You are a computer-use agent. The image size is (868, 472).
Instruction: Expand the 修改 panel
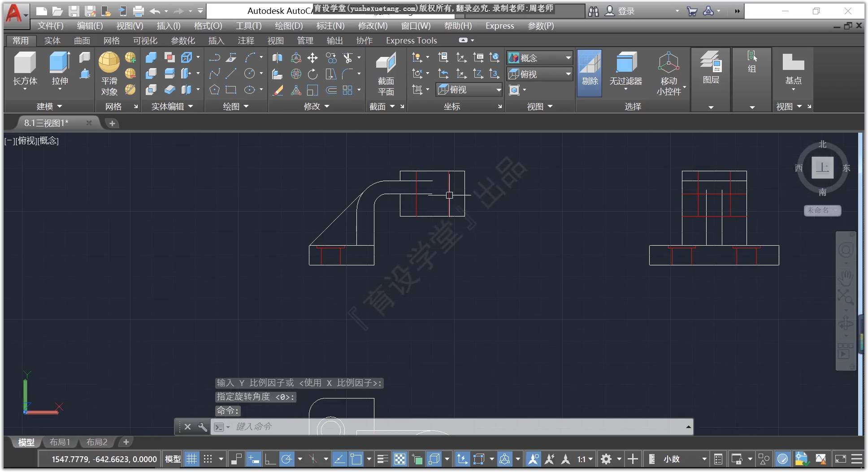click(x=316, y=107)
